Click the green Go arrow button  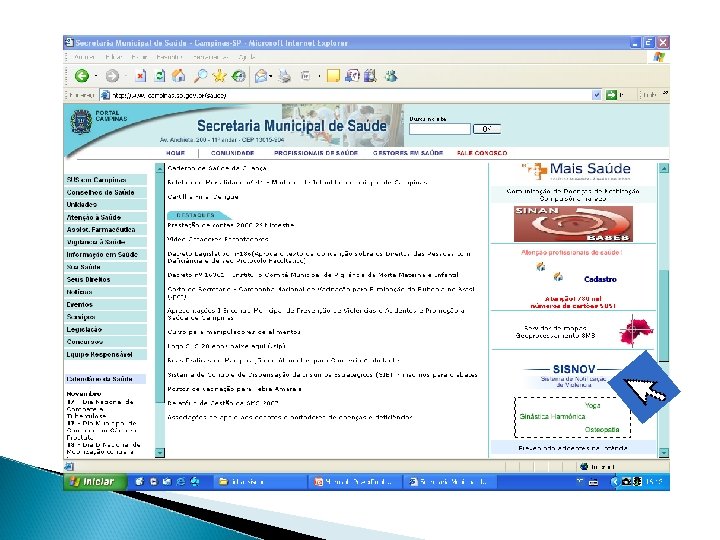(x=611, y=95)
